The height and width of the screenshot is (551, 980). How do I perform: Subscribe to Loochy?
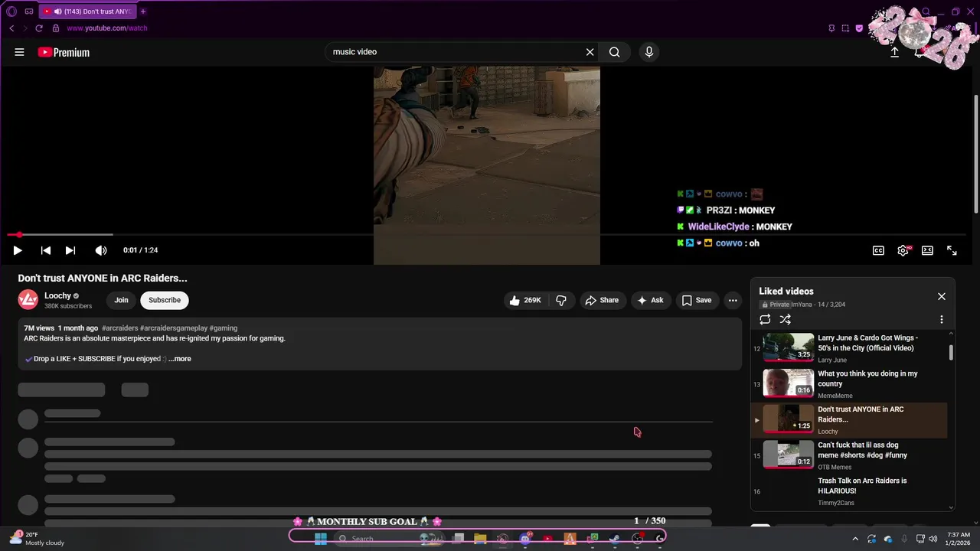165,300
